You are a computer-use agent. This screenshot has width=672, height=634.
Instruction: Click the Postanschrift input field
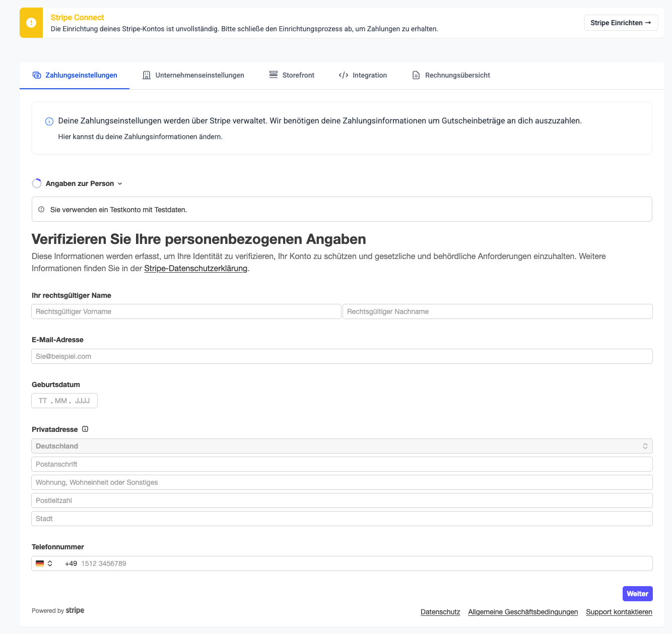click(x=342, y=464)
